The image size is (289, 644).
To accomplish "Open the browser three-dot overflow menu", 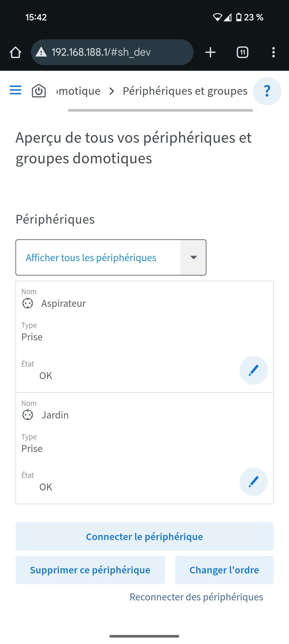I will coord(274,52).
